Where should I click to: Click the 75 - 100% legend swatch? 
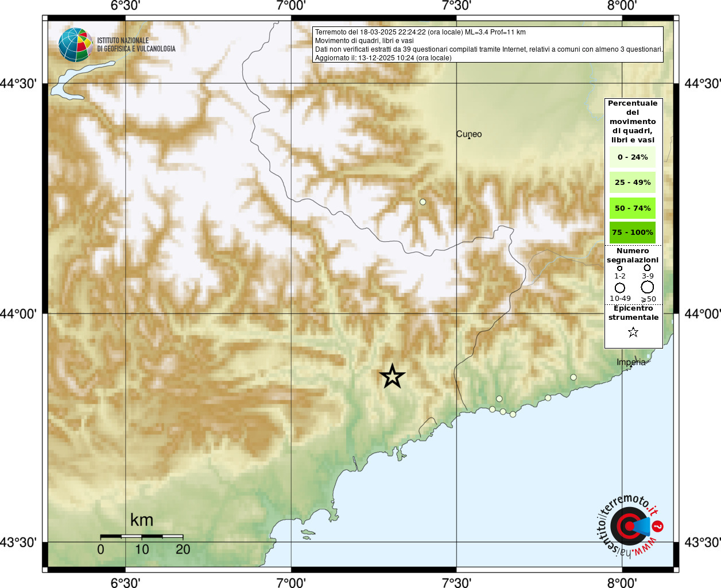tap(633, 233)
